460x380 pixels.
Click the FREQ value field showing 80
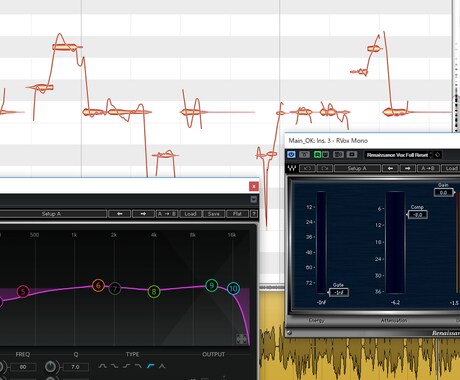coord(23,367)
